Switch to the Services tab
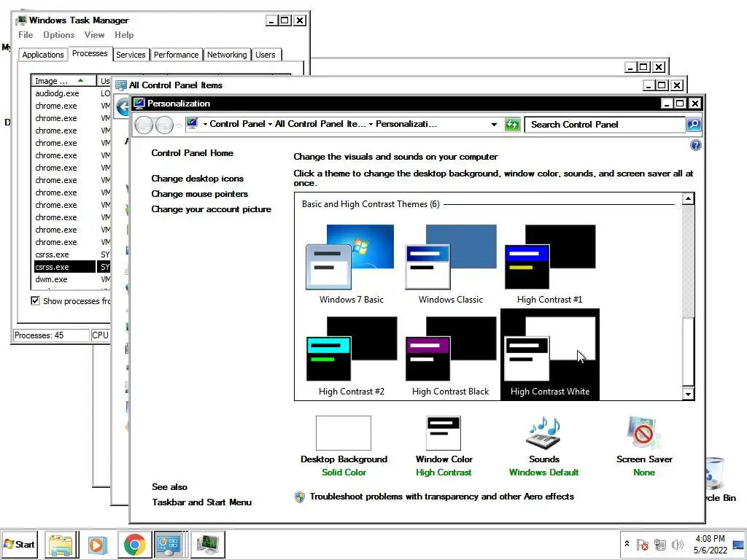Viewport: 747px width, 560px height. (x=131, y=55)
